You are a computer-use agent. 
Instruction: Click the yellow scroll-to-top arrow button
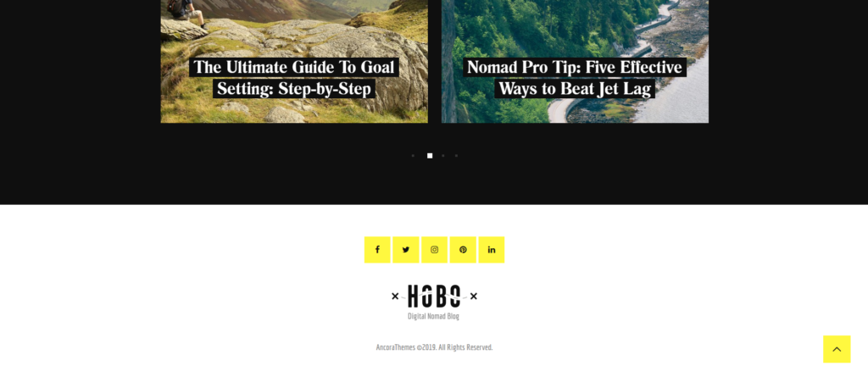[x=837, y=349]
